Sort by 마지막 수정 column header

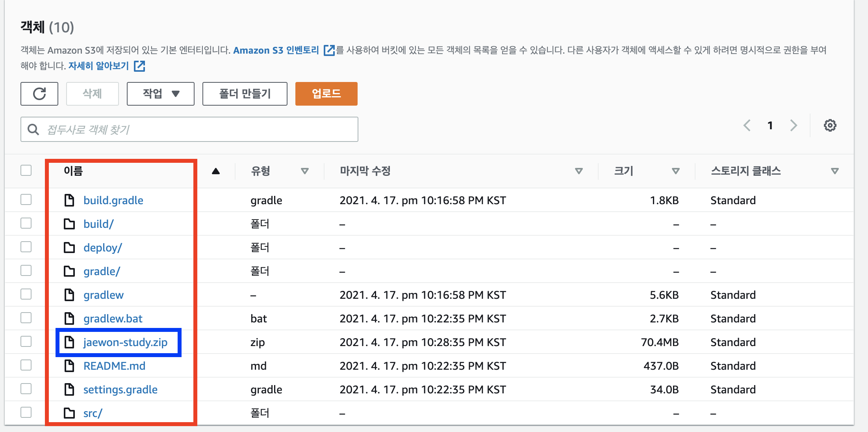click(x=365, y=171)
